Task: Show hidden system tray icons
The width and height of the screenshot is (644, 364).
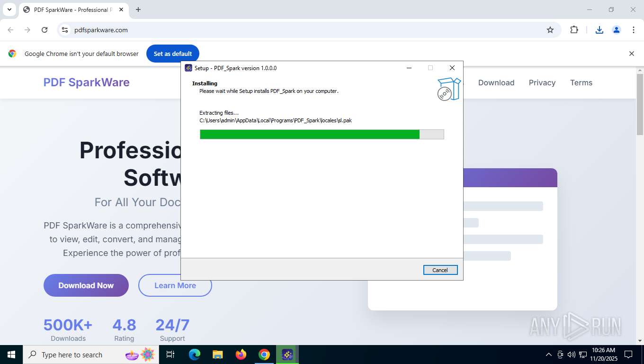Action: coord(549,355)
